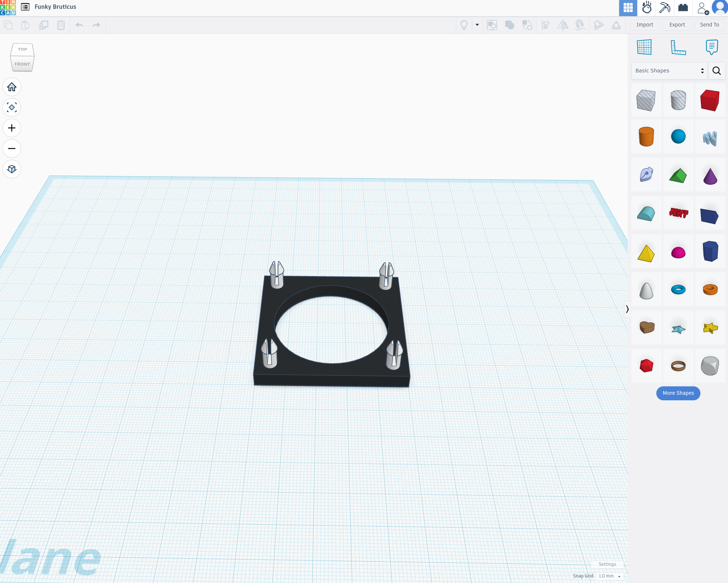Select the brown Heart shape

(646, 327)
